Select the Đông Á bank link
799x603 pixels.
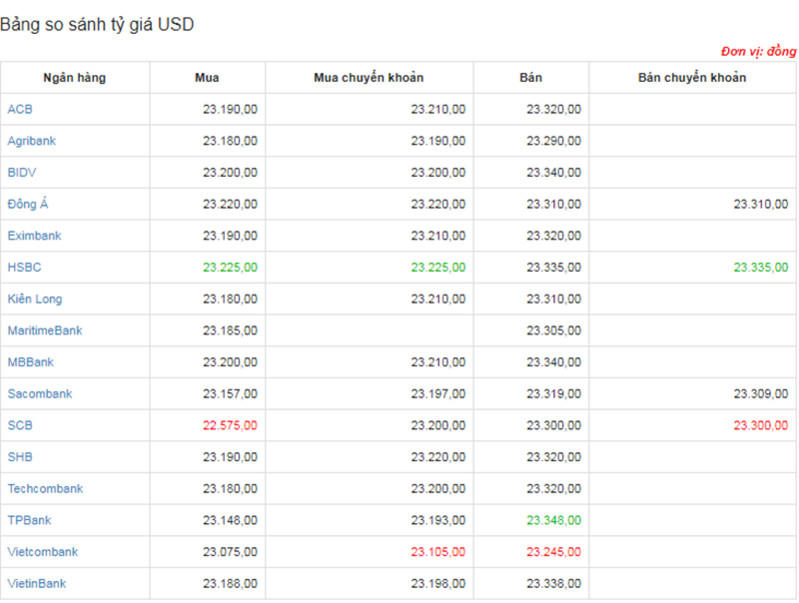pos(28,204)
